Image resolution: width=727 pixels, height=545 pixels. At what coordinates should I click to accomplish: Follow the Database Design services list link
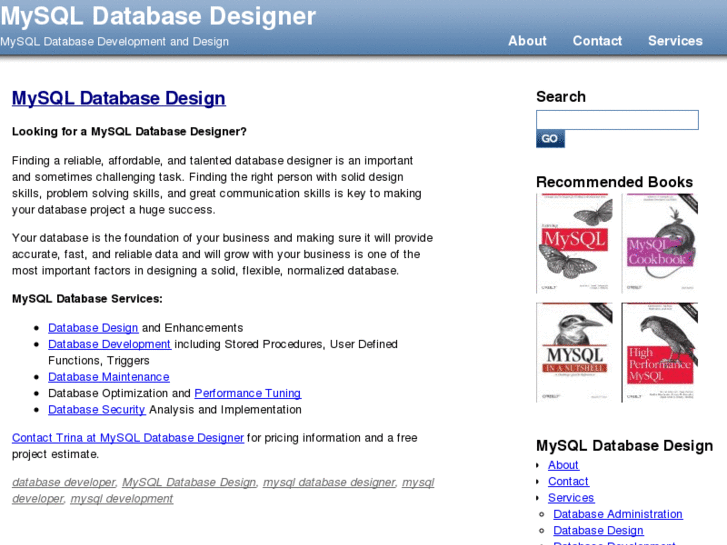93,328
